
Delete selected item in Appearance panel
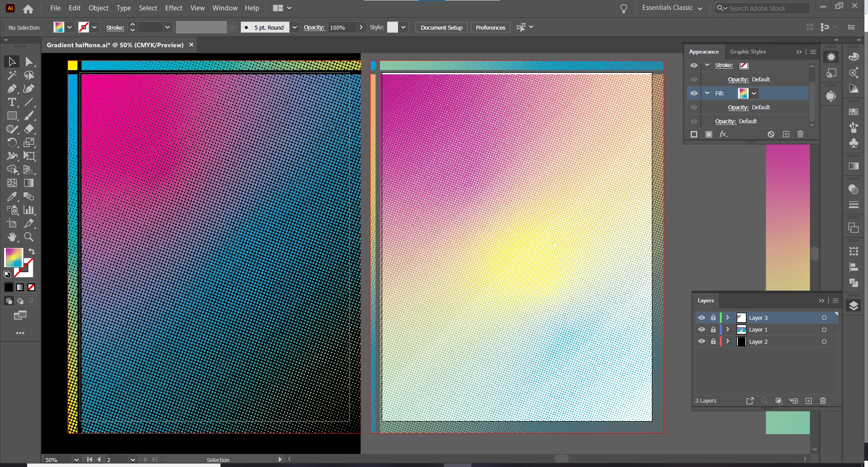click(x=800, y=134)
